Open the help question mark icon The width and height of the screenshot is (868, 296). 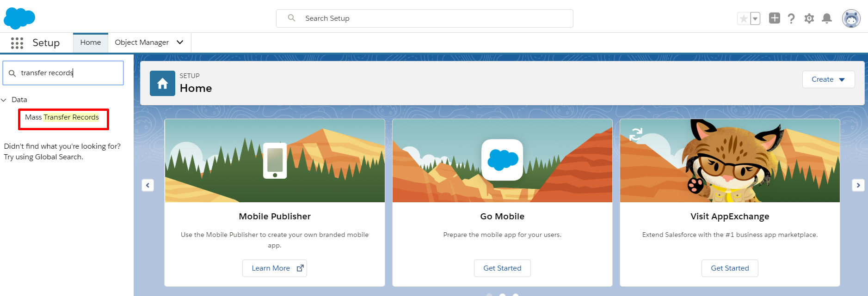pos(791,18)
